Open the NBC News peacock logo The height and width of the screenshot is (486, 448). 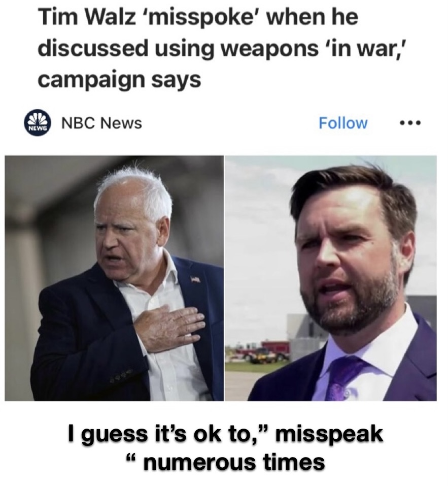(38, 123)
